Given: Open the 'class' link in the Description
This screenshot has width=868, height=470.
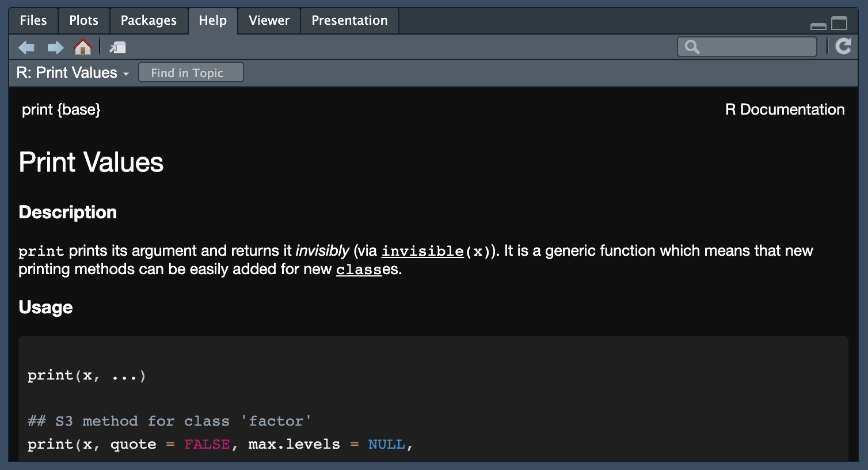Looking at the screenshot, I should (x=359, y=270).
